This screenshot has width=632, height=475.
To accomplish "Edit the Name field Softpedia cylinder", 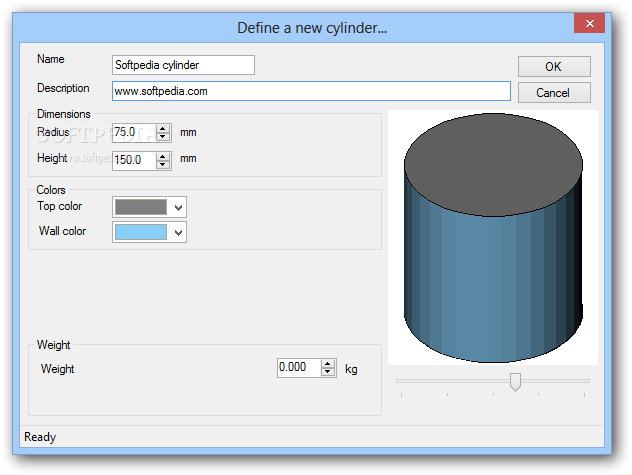I will point(183,65).
